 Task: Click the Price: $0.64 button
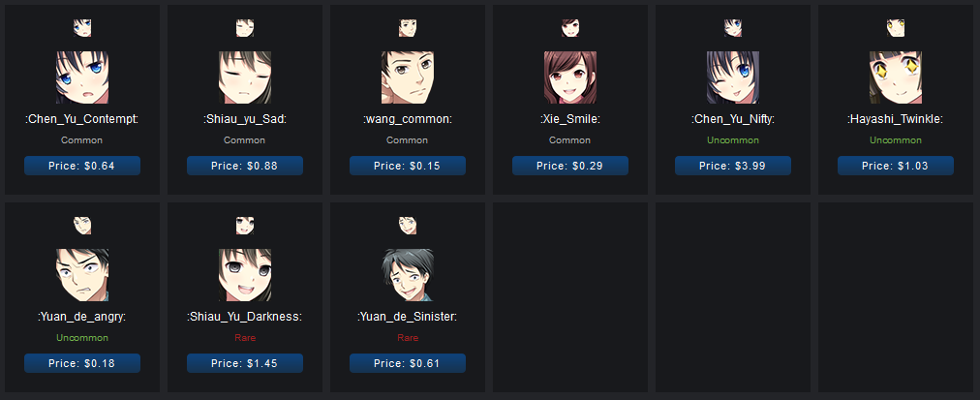click(x=82, y=166)
